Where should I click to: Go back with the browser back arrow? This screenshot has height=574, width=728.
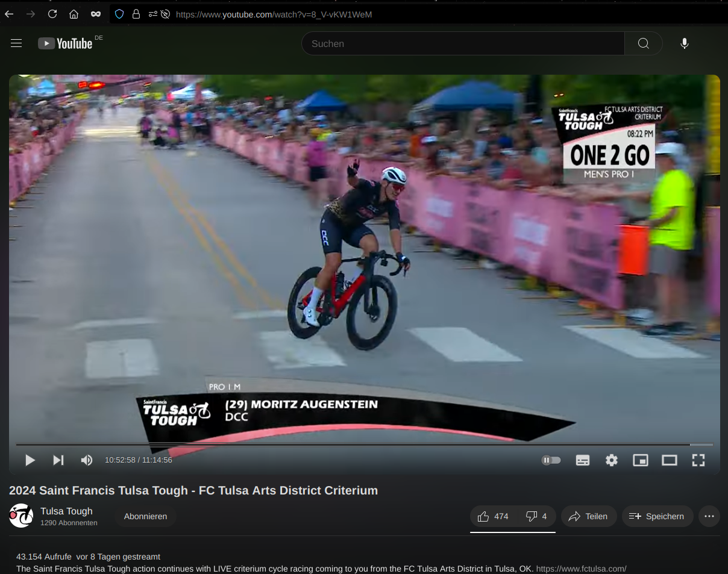pyautogui.click(x=9, y=14)
